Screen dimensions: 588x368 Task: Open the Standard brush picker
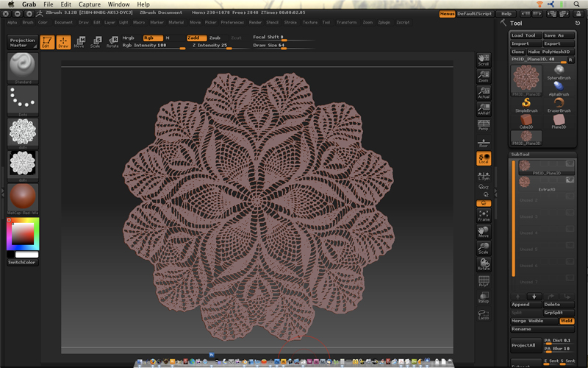(x=22, y=68)
